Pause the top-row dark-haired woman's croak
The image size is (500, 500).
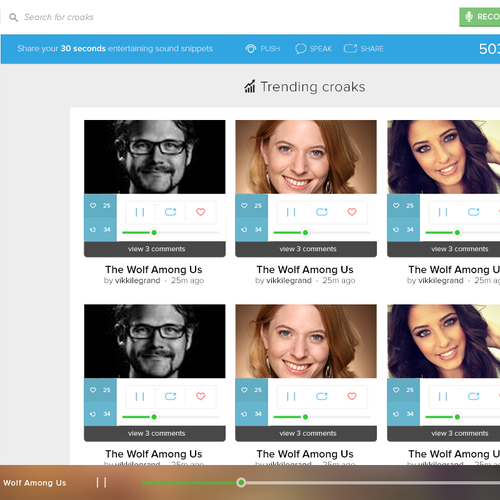point(443,212)
